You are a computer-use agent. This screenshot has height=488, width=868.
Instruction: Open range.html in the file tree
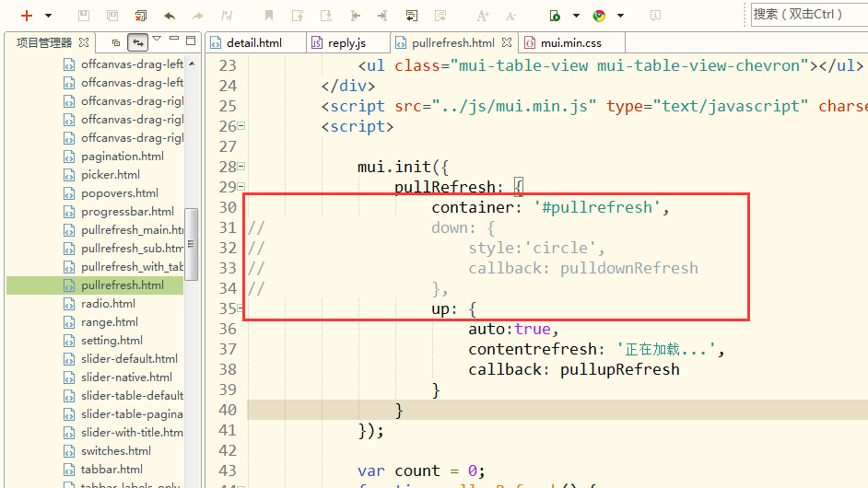tap(110, 322)
